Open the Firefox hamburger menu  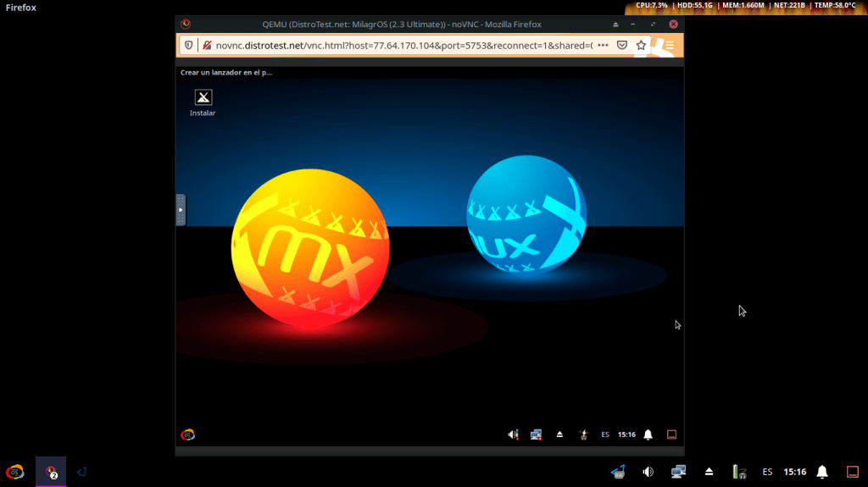[669, 45]
